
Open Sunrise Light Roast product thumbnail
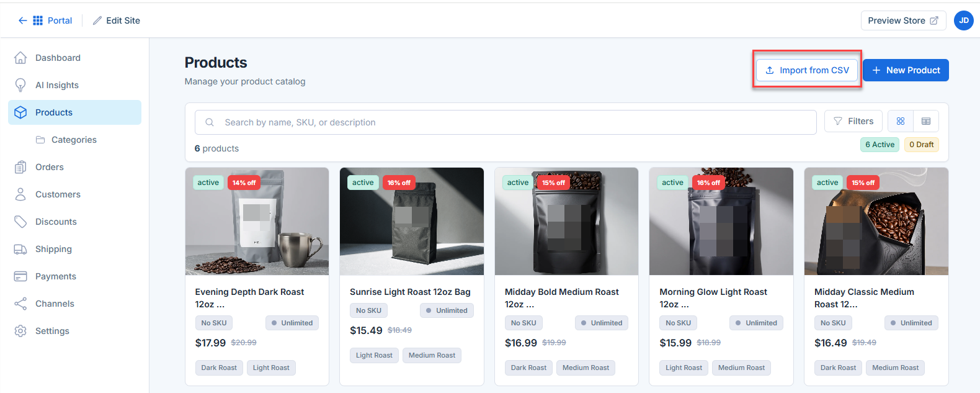pyautogui.click(x=412, y=221)
